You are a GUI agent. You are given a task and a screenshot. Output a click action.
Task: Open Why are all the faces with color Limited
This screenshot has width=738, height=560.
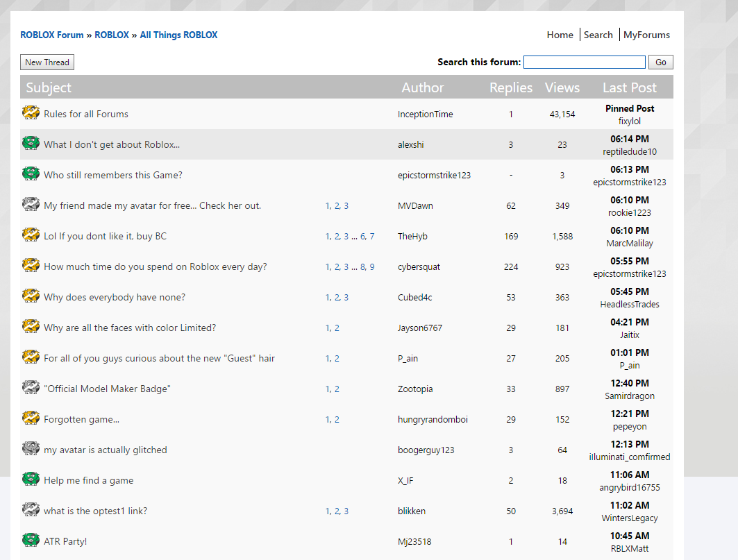pos(130,328)
